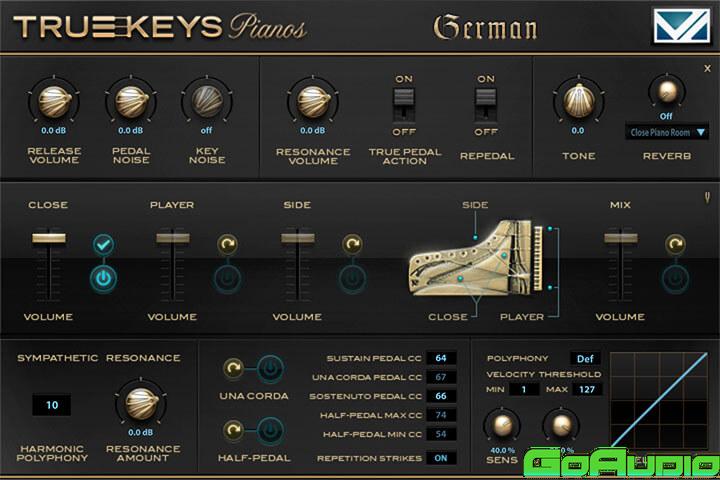The height and width of the screenshot is (480, 720).
Task: Click the Velocity Threshold Min value 1
Action: click(524, 390)
